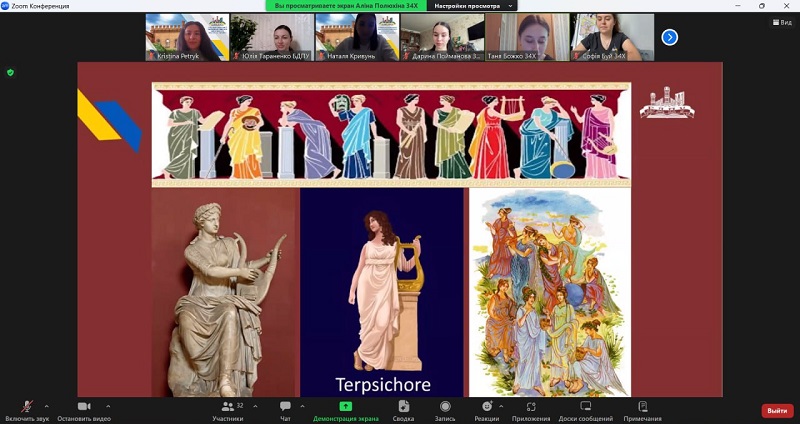
Task: Open the Reactions (Реакции) menu
Action: tap(487, 407)
